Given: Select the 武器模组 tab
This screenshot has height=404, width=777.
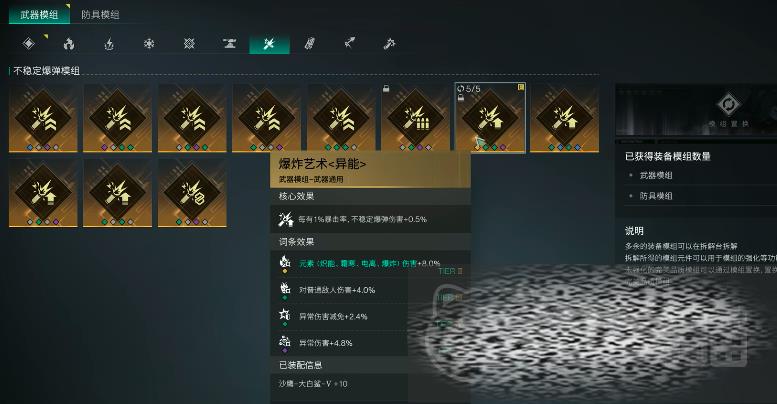Looking at the screenshot, I should pyautogui.click(x=40, y=14).
